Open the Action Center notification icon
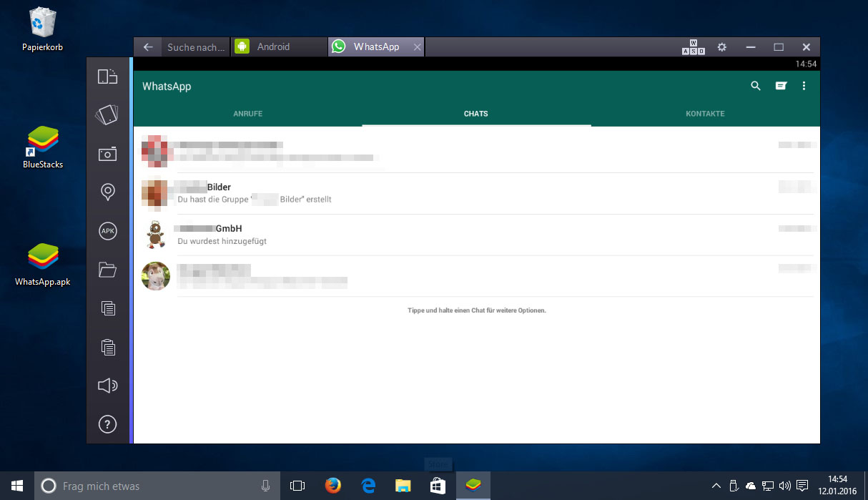Screen dimensions: 868x500 pyautogui.click(x=802, y=486)
